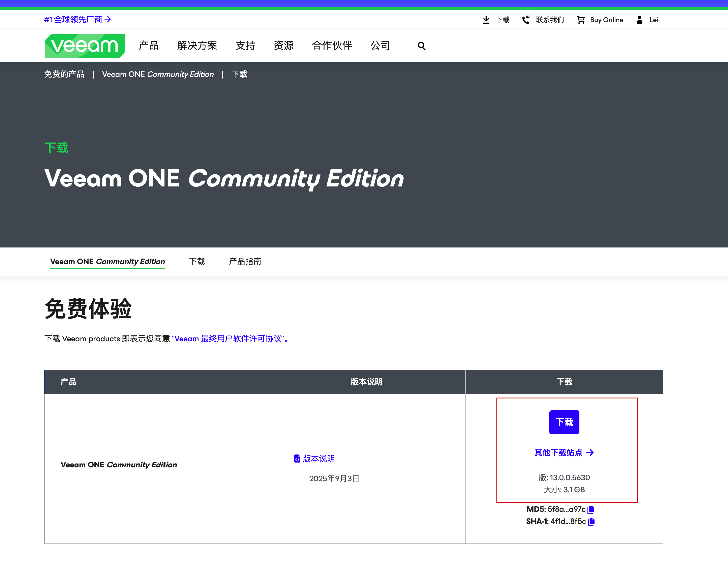Viewport: 728px width, 561px height.
Task: Expand the 解决方案 navigation menu
Action: tap(197, 46)
